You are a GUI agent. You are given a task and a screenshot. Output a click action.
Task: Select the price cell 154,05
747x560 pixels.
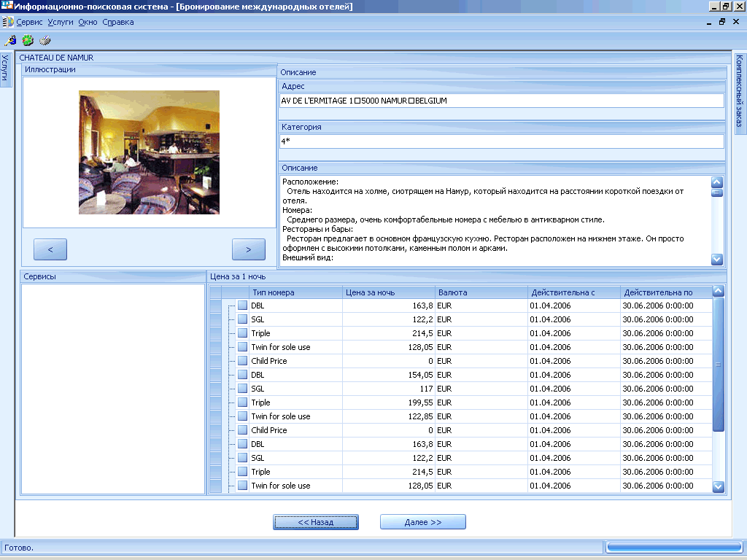point(389,375)
